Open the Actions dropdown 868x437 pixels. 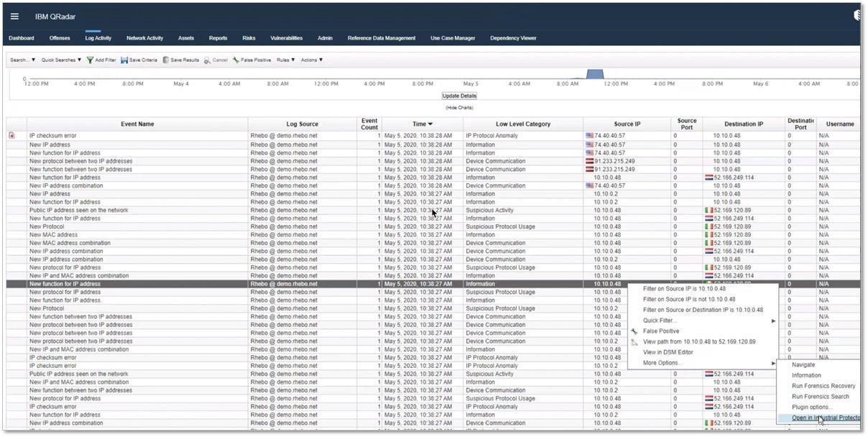point(312,60)
